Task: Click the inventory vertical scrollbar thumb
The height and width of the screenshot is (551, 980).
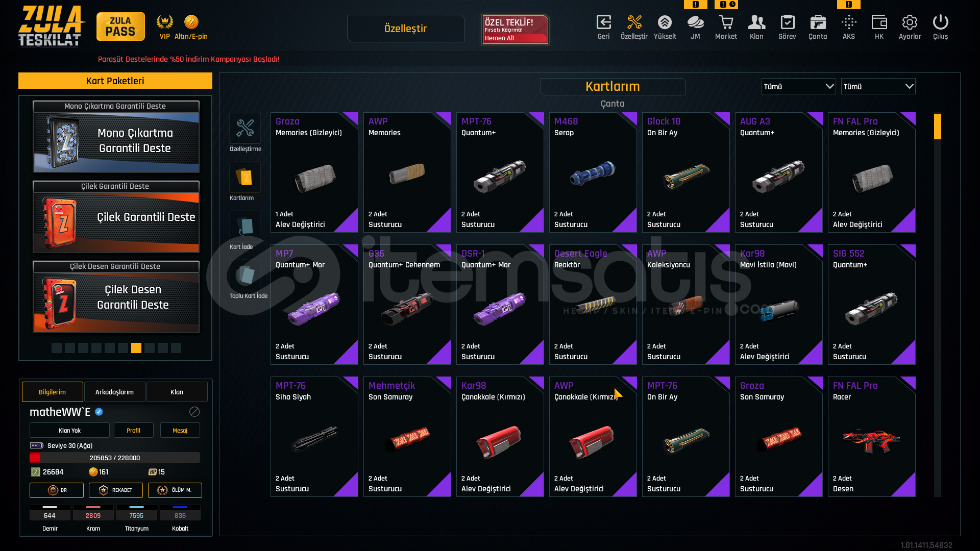Action: click(x=938, y=127)
